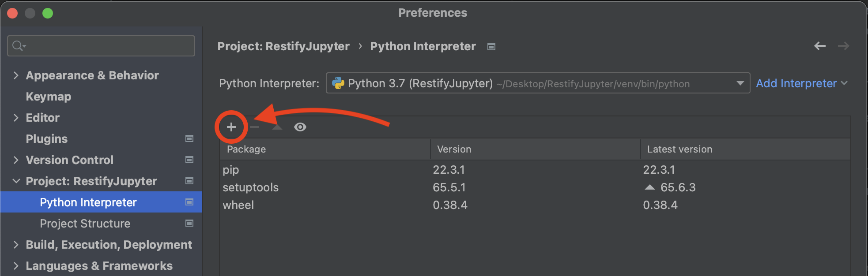Click pip installed version 22.3.1
The height and width of the screenshot is (276, 868).
click(449, 170)
